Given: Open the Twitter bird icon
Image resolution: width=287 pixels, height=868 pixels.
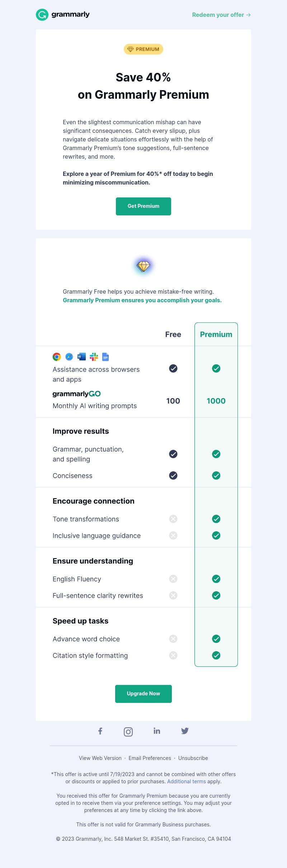Looking at the screenshot, I should click(185, 731).
